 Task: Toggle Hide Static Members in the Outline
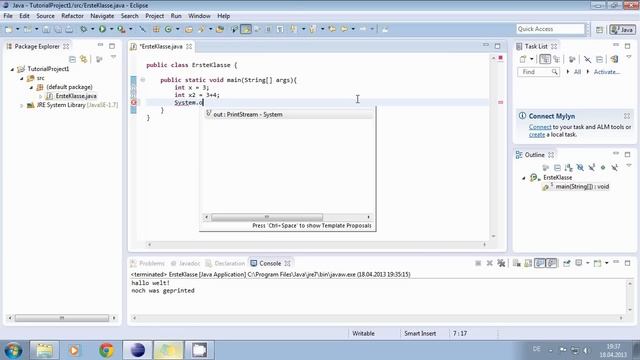(591, 167)
